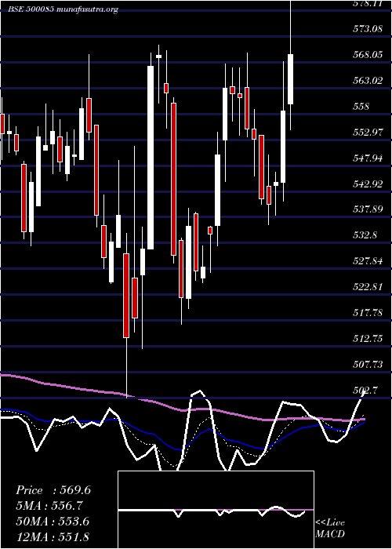Image resolution: width=392 pixels, height=549 pixels.
Task: Click the 'BSE 500085 munafasutra.org' title text
Action: [x=64, y=9]
